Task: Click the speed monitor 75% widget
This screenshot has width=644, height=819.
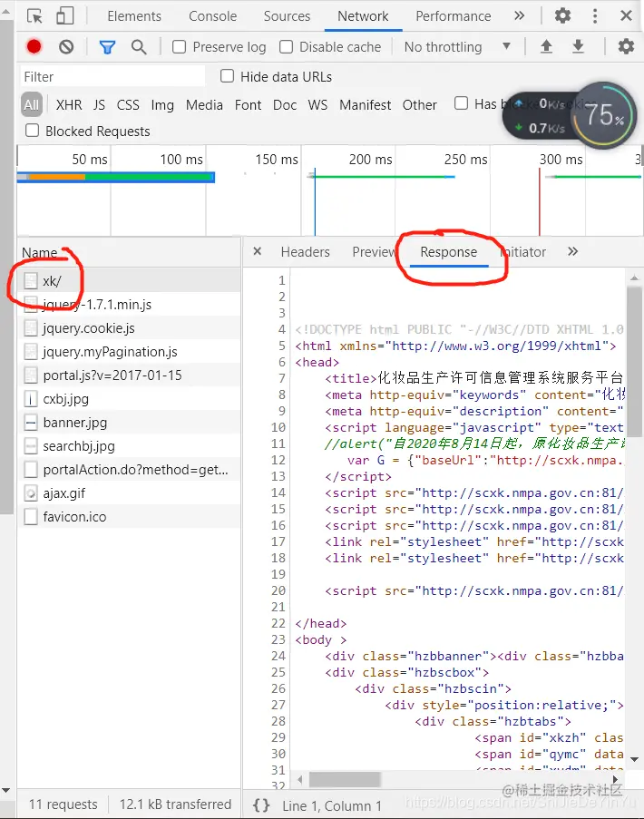Action: pyautogui.click(x=604, y=115)
